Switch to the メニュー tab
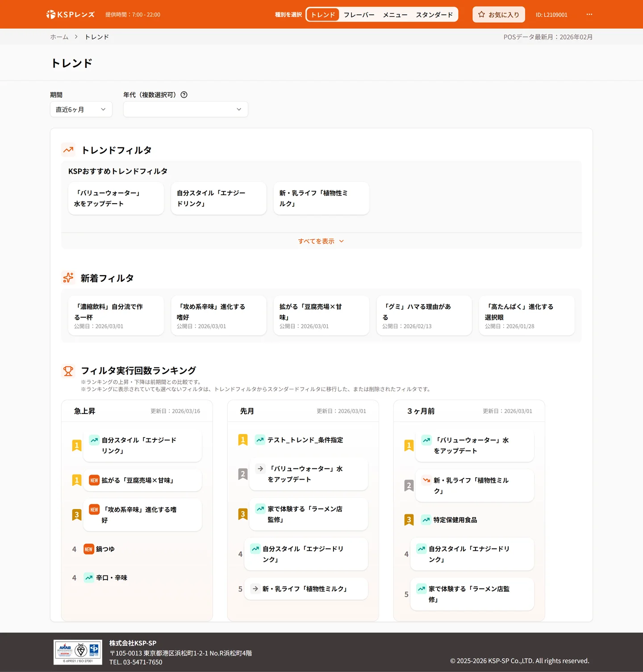The image size is (643, 672). (395, 15)
